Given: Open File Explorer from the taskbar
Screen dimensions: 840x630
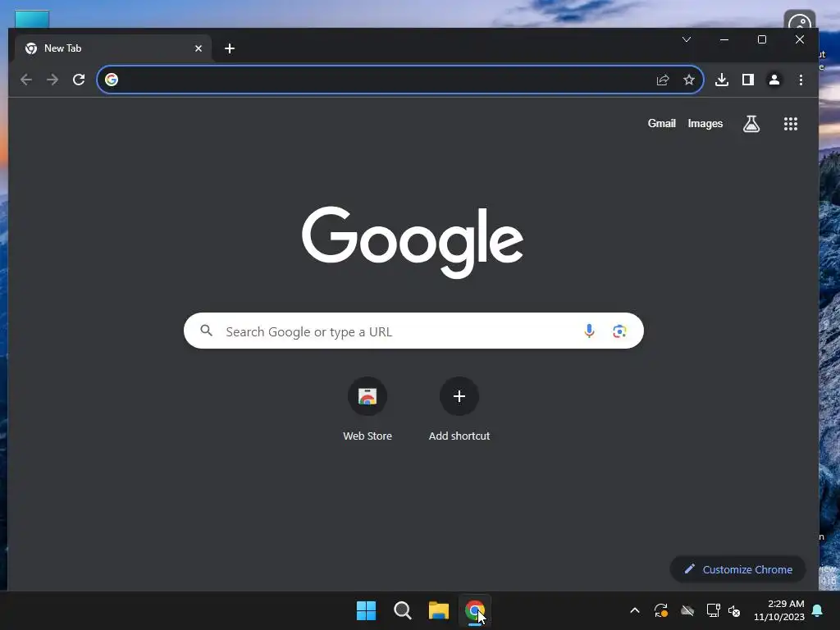Looking at the screenshot, I should click(x=439, y=610).
